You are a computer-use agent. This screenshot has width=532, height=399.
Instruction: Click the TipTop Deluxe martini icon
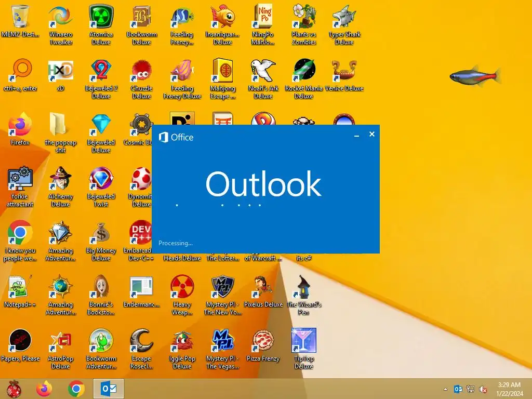tap(303, 340)
